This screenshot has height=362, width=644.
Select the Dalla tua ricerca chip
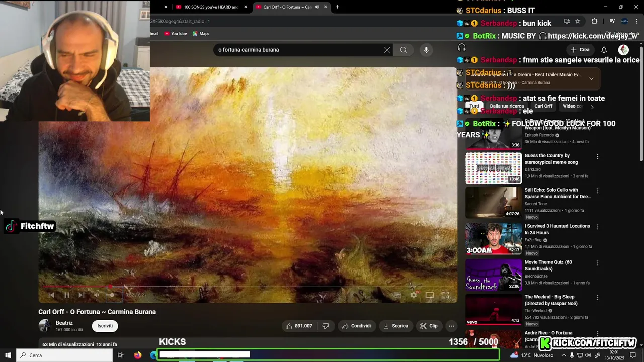coord(507,106)
